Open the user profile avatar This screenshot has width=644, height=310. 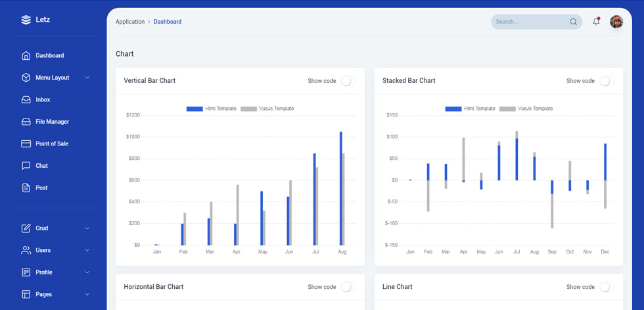click(x=616, y=22)
